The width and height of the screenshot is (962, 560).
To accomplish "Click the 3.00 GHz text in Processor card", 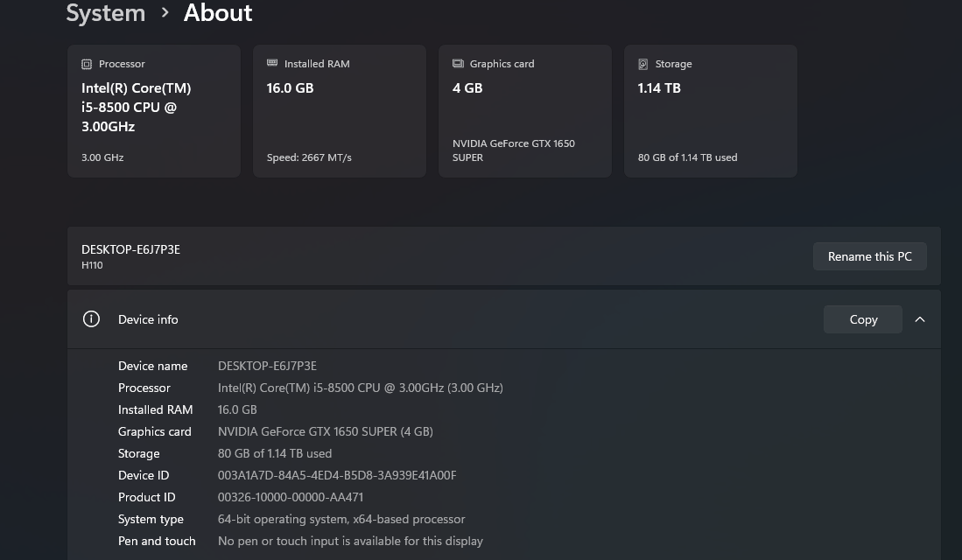I will (102, 157).
